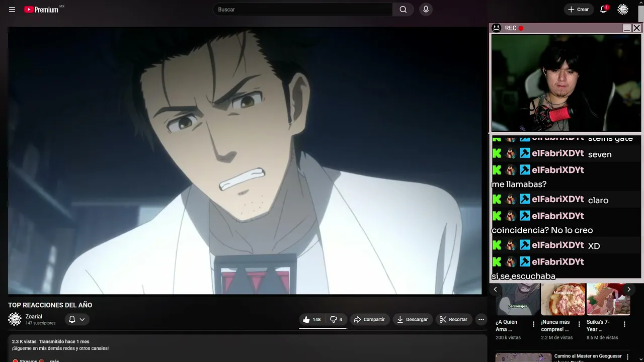Screen dimensions: 644x362
Task: Submit search with the magnifier button
Action: point(403,10)
